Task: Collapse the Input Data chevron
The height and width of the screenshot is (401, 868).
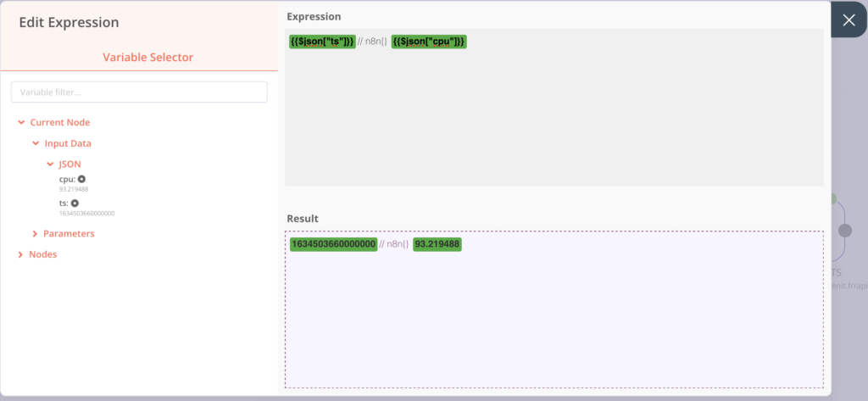Action: click(36, 143)
